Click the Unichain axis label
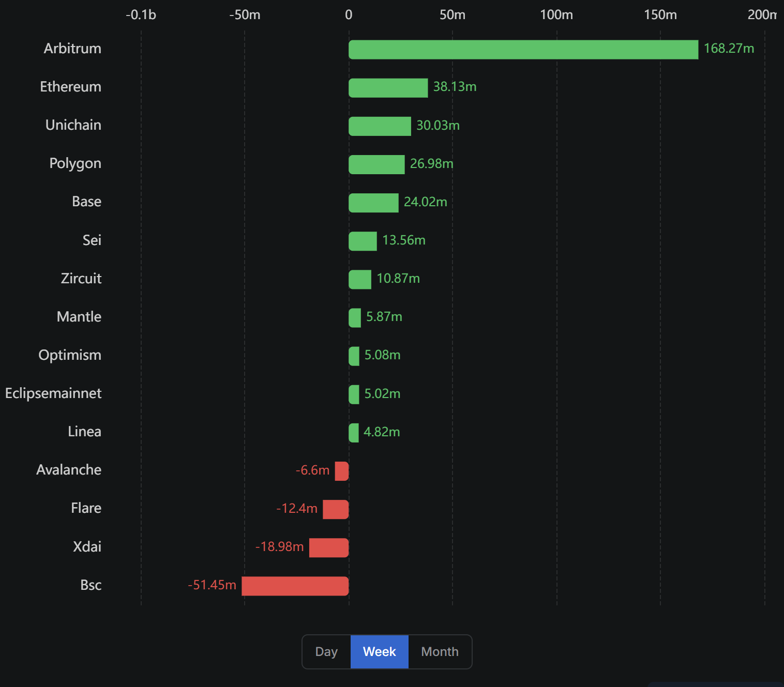The height and width of the screenshot is (687, 784). click(x=73, y=125)
